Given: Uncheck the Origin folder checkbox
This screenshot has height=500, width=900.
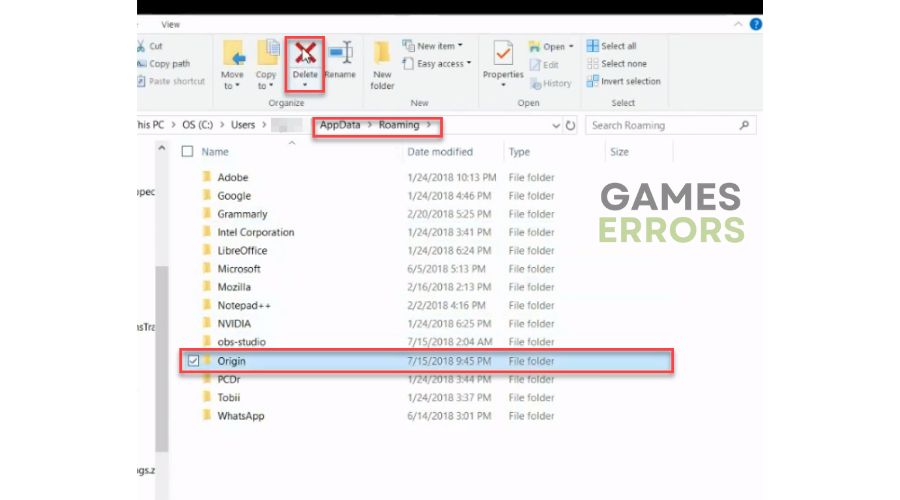Looking at the screenshot, I should tap(193, 361).
